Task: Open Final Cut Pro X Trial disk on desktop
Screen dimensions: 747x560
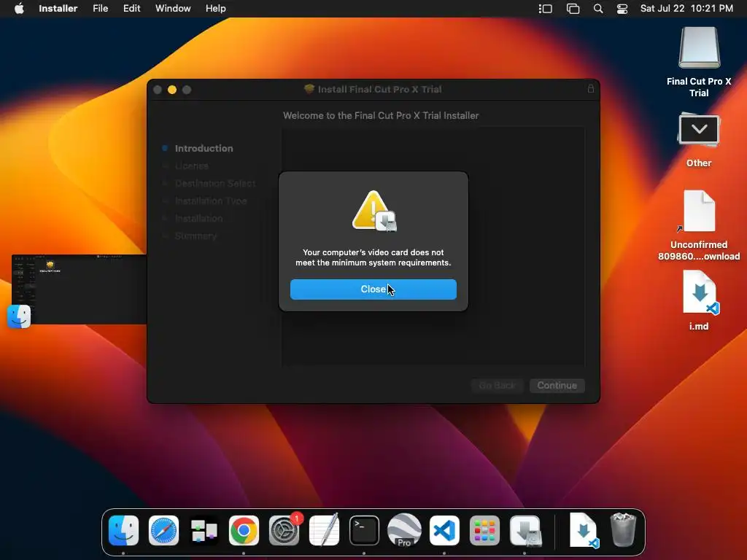Action: click(x=699, y=62)
